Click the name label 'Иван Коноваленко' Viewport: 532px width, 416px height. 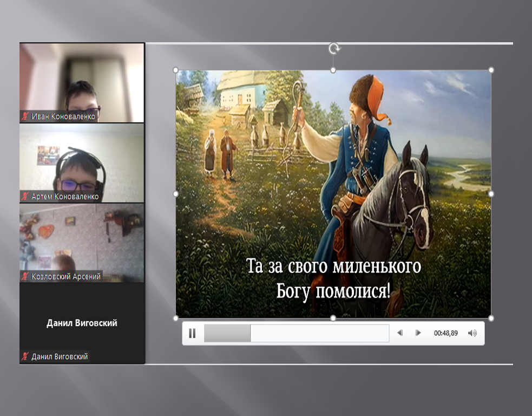(x=63, y=116)
